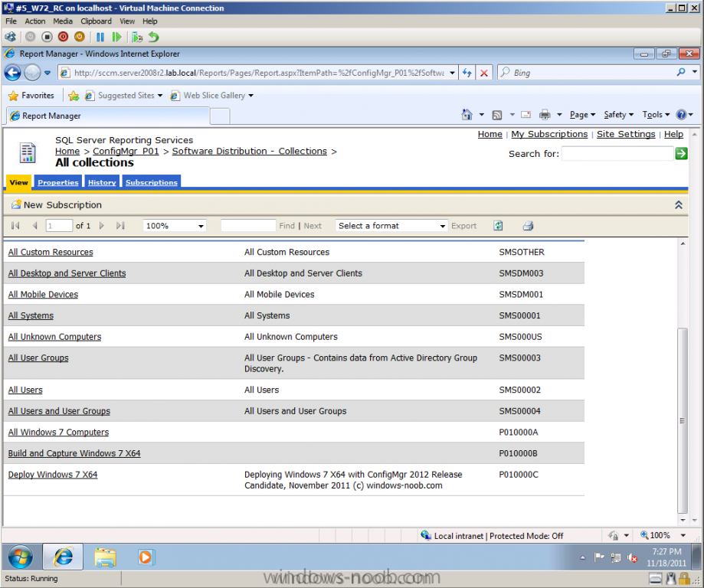Click the green Search arrow button
Screen dimensions: 704x588
click(x=681, y=154)
